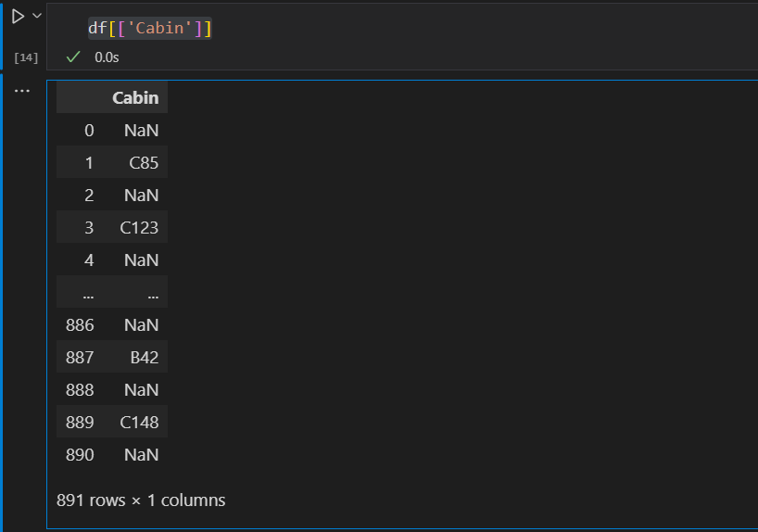Select row index 886

pyautogui.click(x=80, y=325)
